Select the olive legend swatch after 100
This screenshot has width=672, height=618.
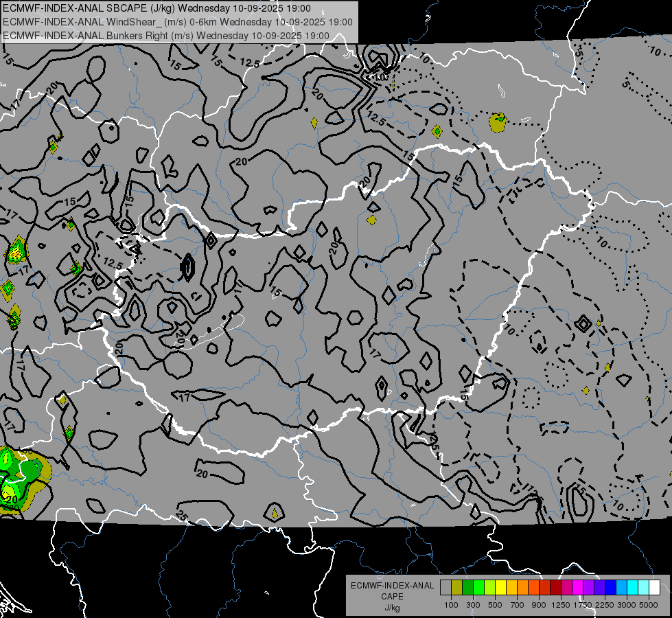click(457, 588)
